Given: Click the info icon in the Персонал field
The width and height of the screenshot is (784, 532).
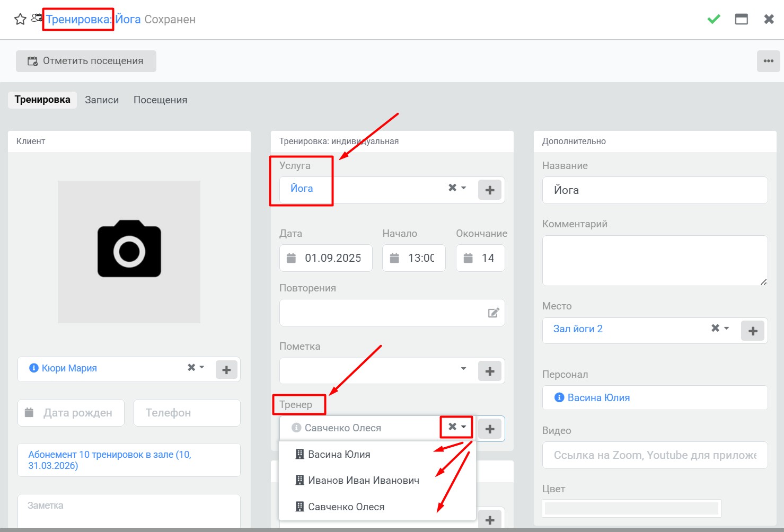Looking at the screenshot, I should click(559, 397).
